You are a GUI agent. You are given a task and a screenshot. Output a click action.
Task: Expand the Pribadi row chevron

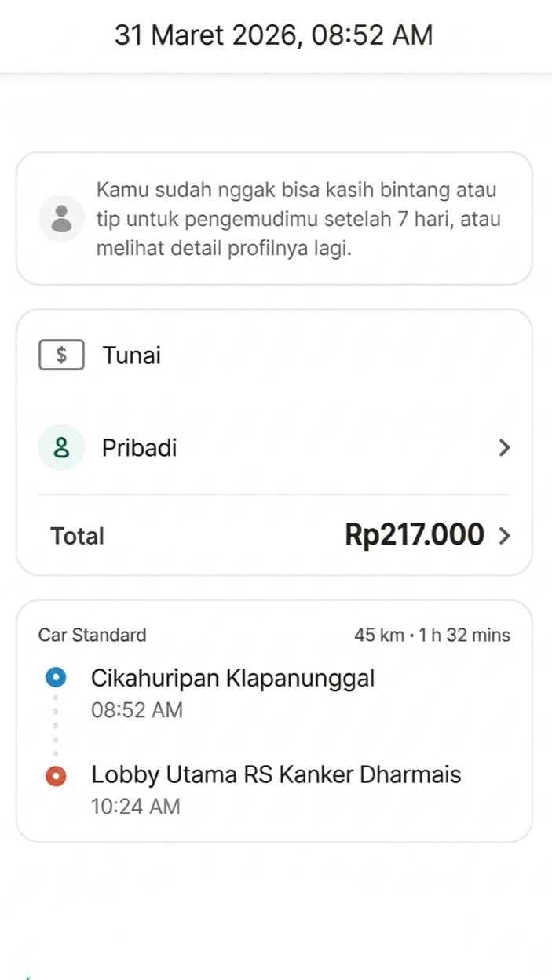pos(504,448)
